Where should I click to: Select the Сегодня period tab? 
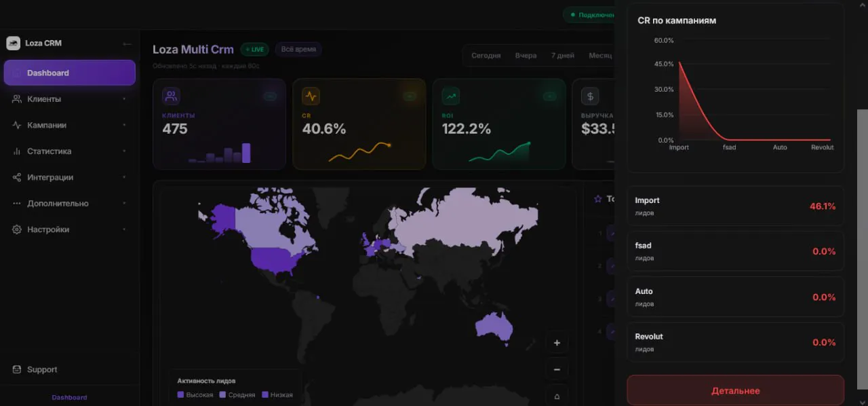(486, 56)
